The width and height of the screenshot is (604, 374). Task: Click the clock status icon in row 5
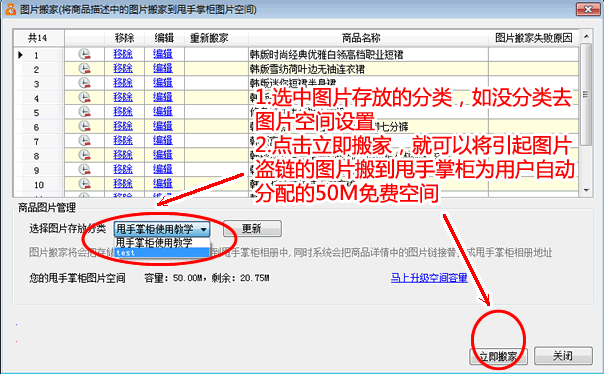(x=84, y=112)
